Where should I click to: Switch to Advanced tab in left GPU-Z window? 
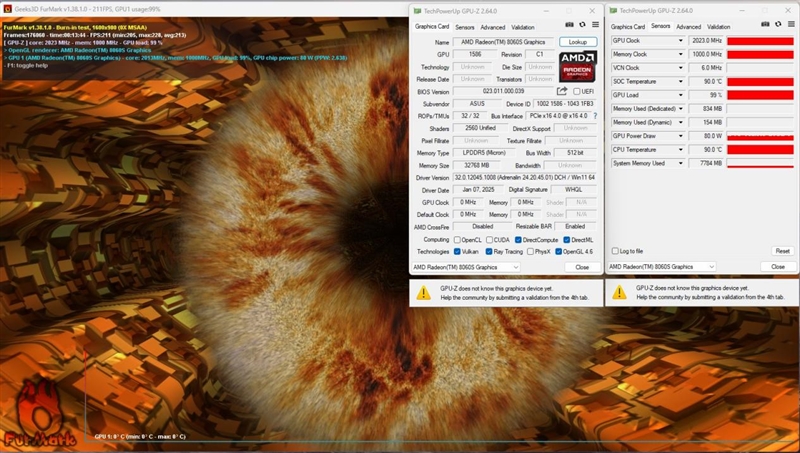pos(493,27)
